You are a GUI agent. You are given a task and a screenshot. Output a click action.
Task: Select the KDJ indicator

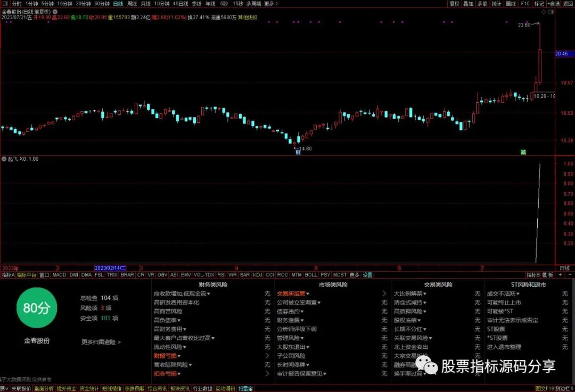coord(258,275)
